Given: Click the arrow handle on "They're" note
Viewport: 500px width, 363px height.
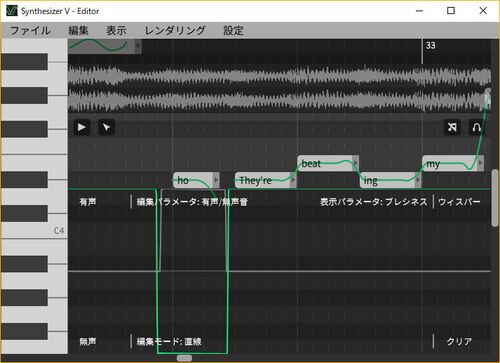Looking at the screenshot, I should 293,180.
